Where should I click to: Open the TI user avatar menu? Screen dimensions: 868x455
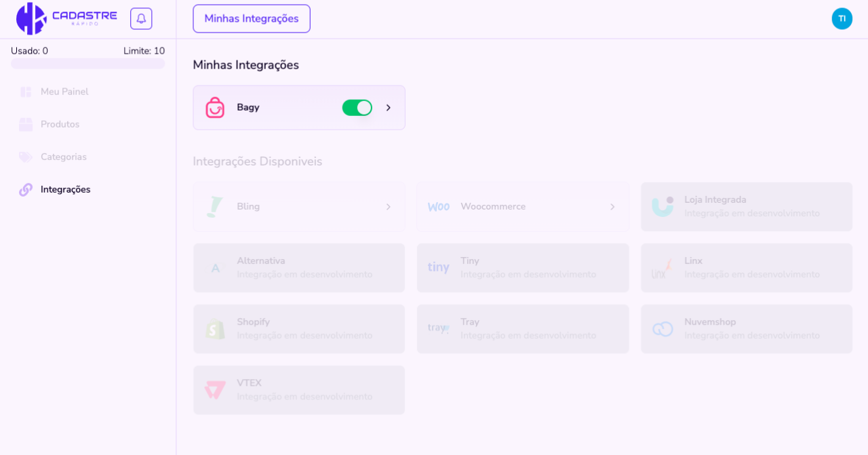842,18
